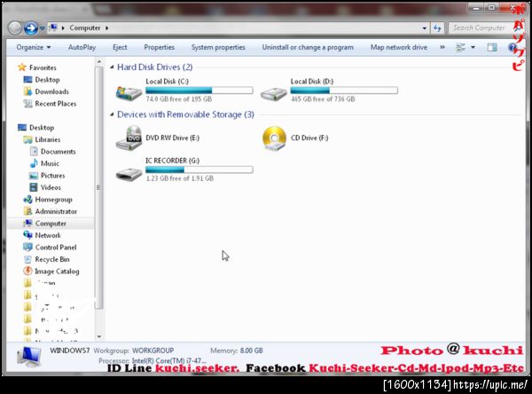532x394 pixels.
Task: Click System properties in the toolbar
Action: 218,47
